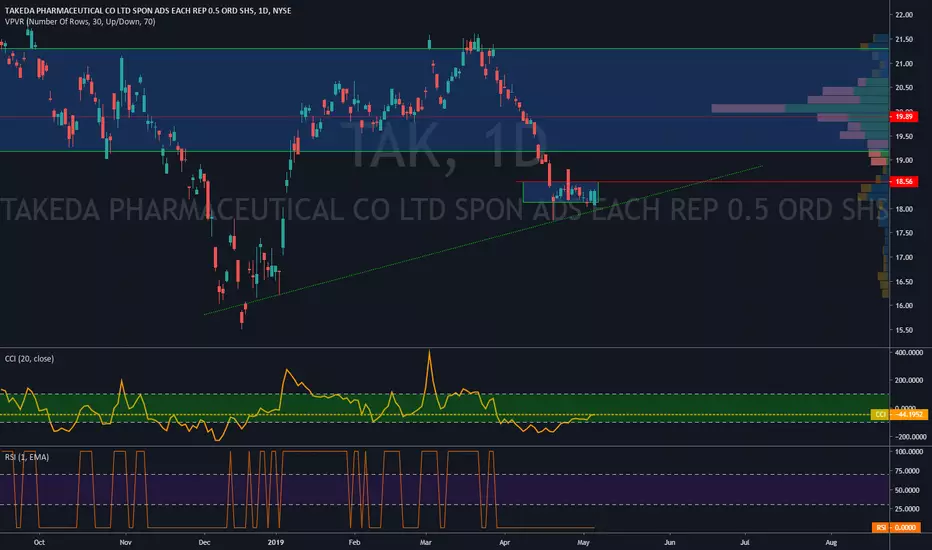The height and width of the screenshot is (550, 932).
Task: Click the -200.0000 CCI scale value
Action: click(909, 436)
